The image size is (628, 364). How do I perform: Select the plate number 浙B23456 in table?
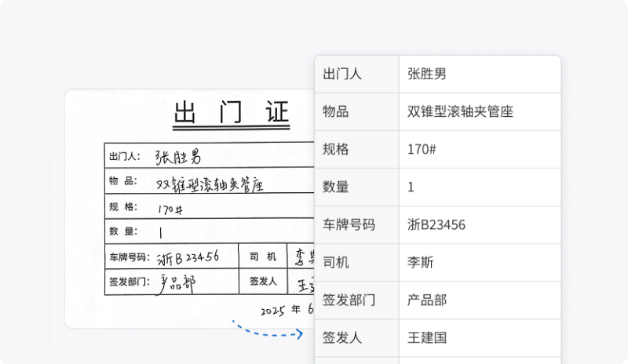(437, 225)
